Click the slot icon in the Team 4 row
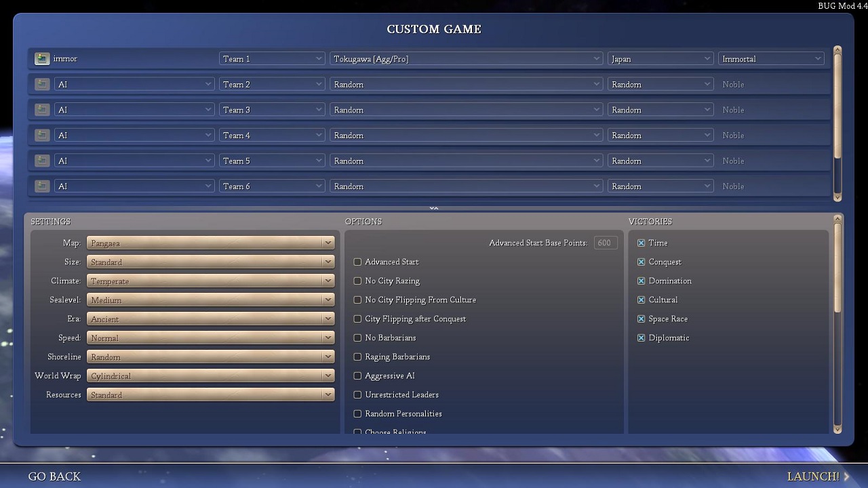868x488 pixels. 42,136
